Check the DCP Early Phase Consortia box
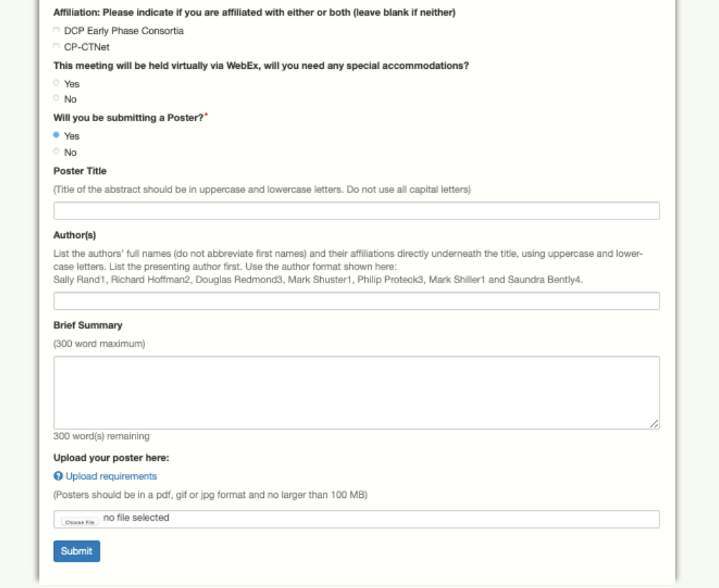 coord(57,31)
